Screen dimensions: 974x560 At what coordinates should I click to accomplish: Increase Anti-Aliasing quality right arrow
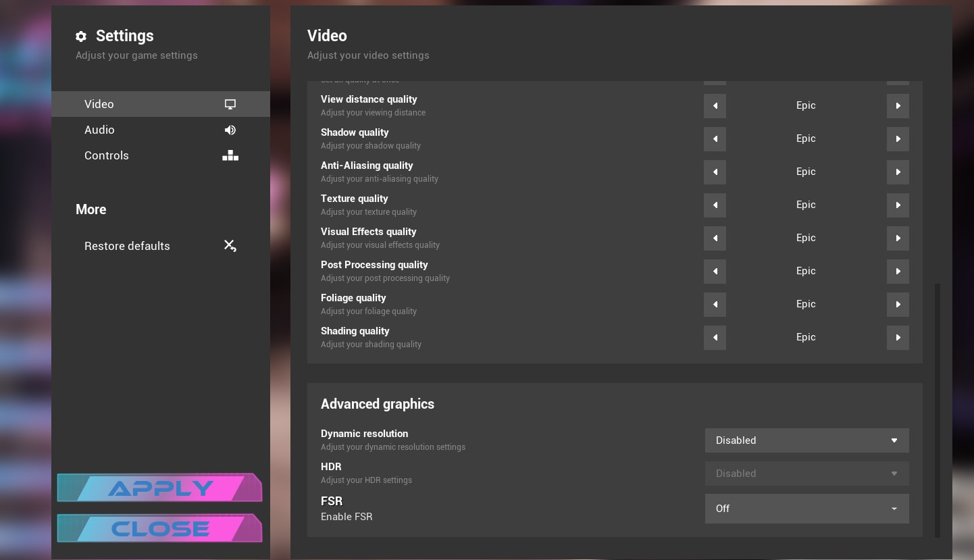898,172
